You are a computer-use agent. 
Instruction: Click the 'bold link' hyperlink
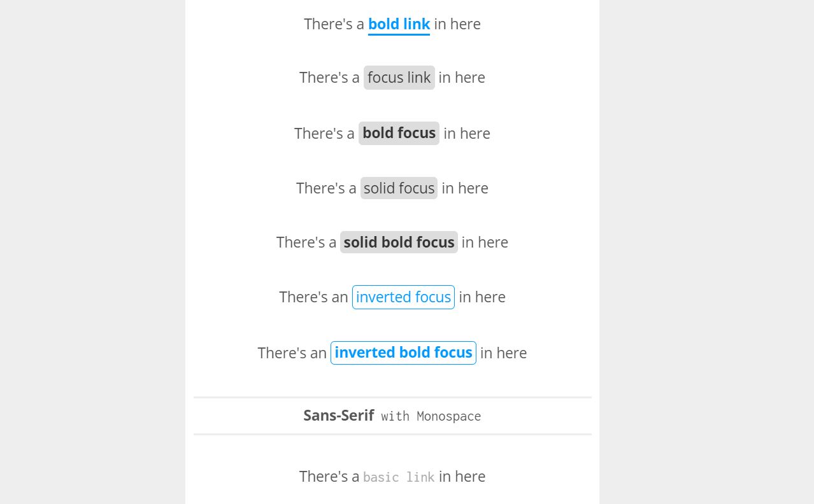[x=399, y=24]
